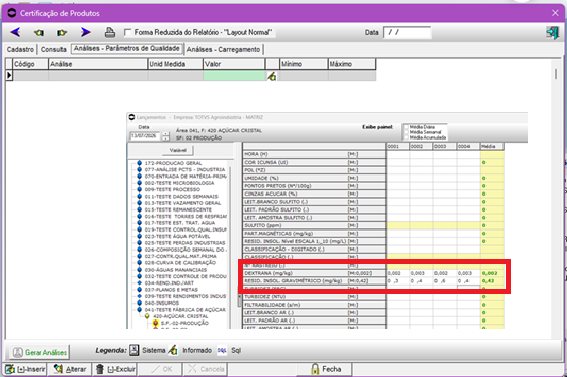
Task: Select the row indicator arrow in grid
Action: point(9,76)
